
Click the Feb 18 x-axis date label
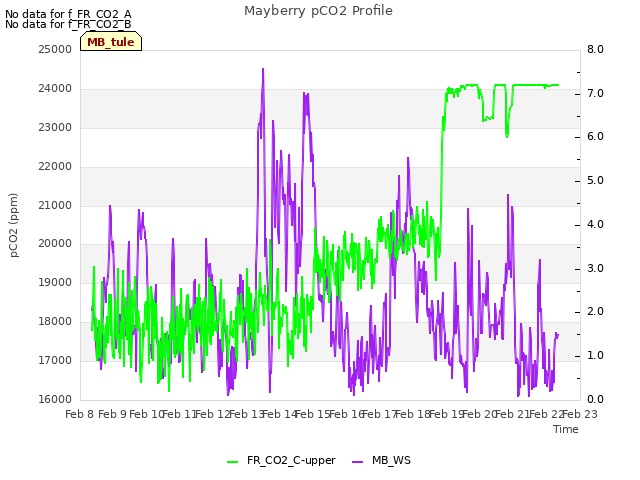pos(413,415)
